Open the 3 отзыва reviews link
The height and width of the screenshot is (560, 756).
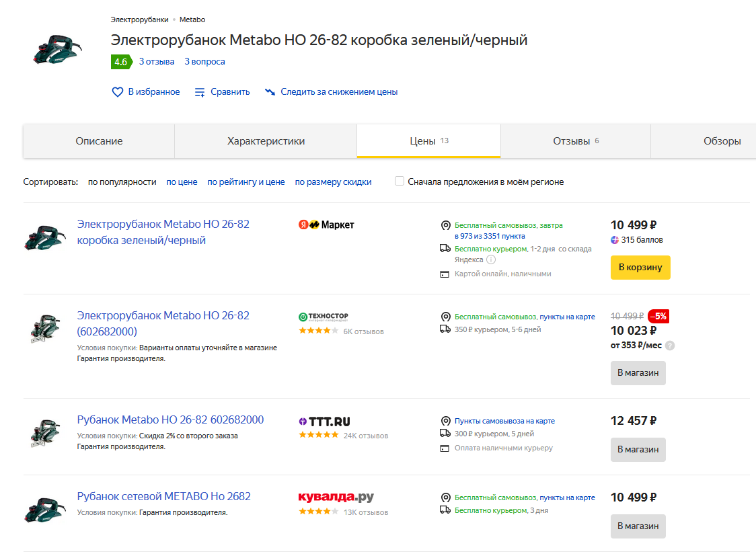coord(157,62)
